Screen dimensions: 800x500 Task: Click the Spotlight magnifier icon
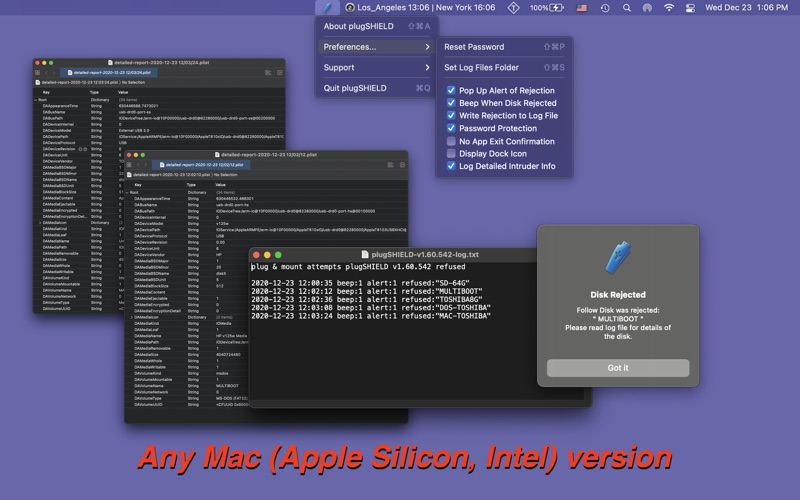(627, 8)
